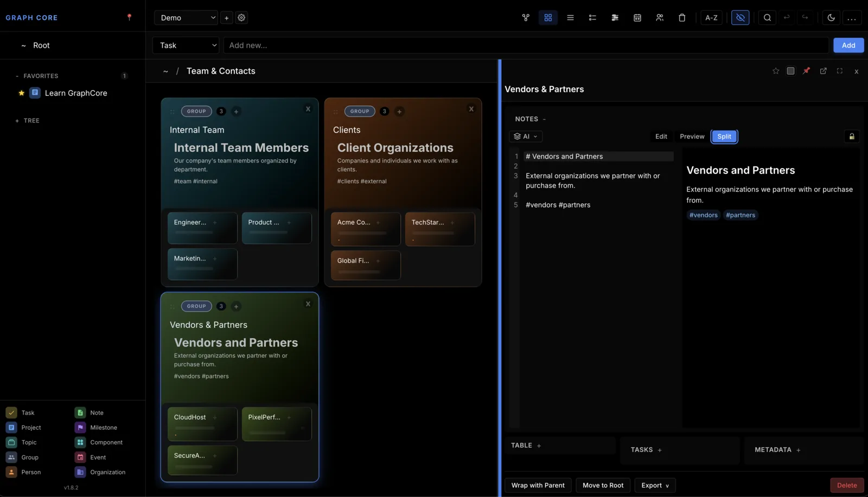The width and height of the screenshot is (868, 497).
Task: Remove the Internal Team group card
Action: (308, 109)
